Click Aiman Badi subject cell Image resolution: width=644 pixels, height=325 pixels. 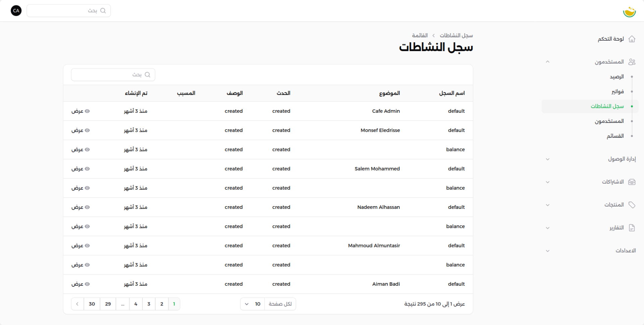(386, 284)
